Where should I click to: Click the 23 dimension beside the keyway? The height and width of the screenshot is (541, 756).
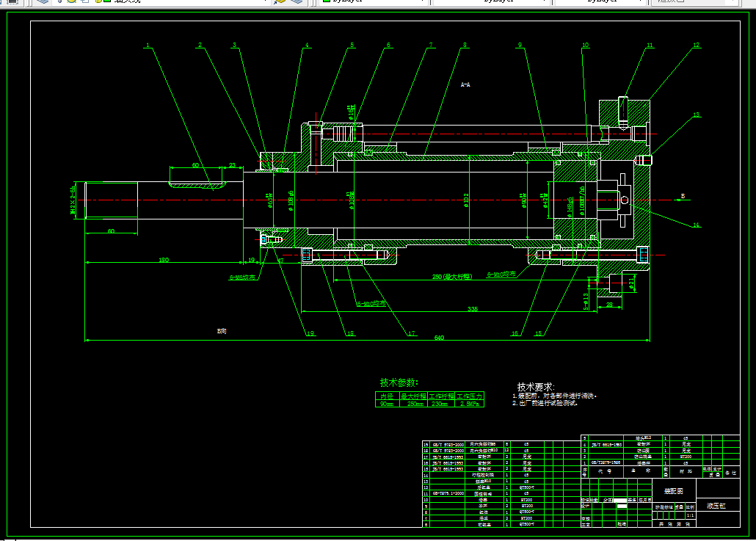point(233,165)
